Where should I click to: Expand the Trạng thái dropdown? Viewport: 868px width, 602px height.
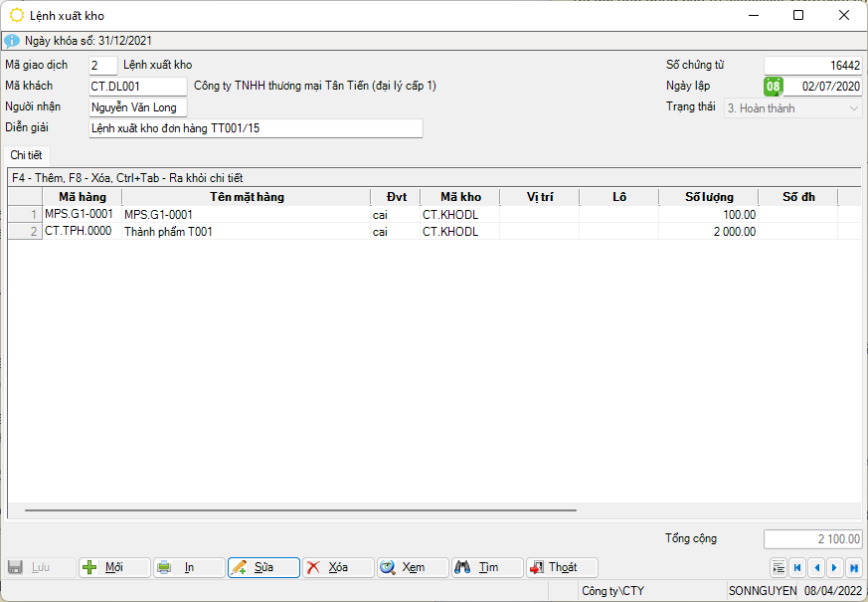[854, 107]
